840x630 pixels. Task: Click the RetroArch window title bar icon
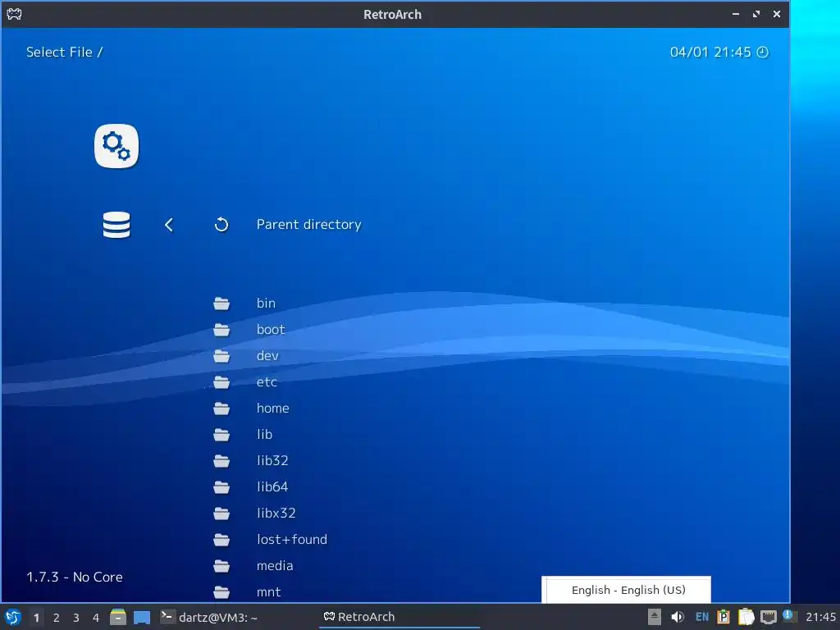[14, 14]
